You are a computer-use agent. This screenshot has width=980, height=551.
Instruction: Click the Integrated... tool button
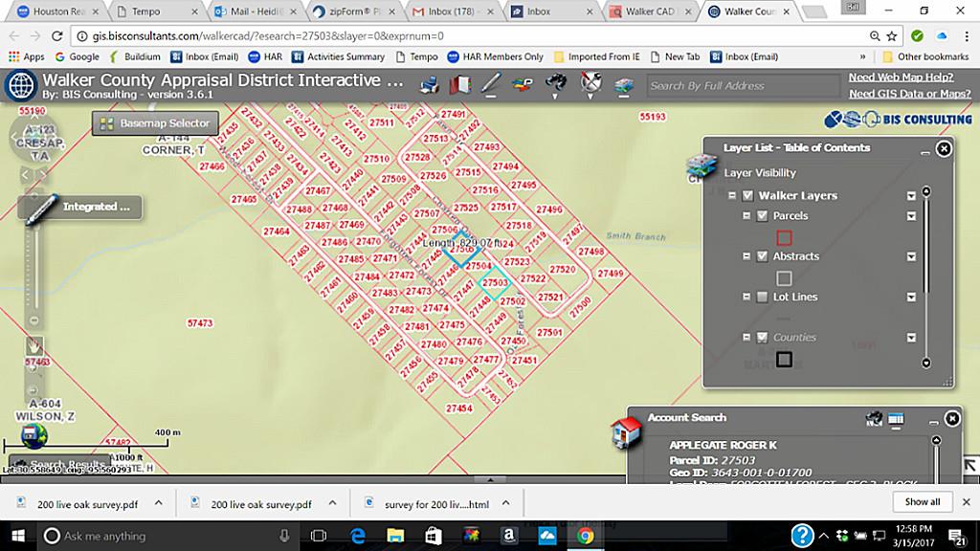[82, 207]
